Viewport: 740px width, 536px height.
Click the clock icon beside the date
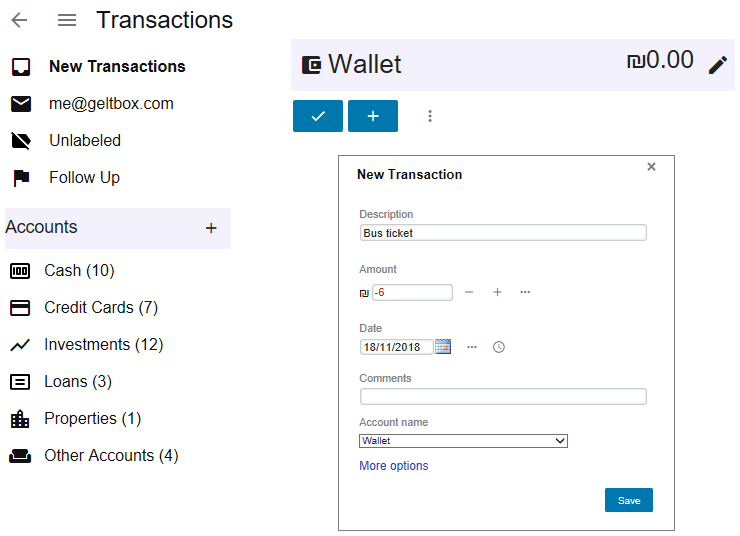pos(499,347)
